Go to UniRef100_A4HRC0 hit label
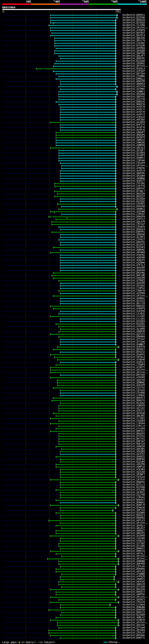 tap(133, 158)
